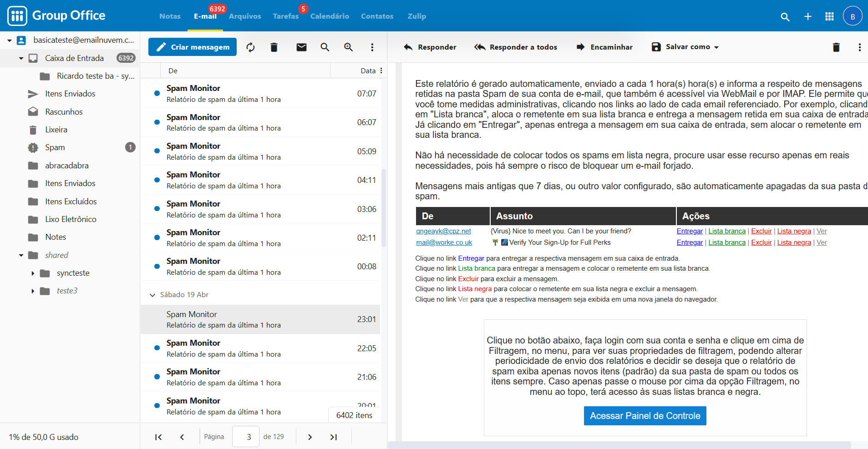Open the Tarefas tab

click(285, 16)
